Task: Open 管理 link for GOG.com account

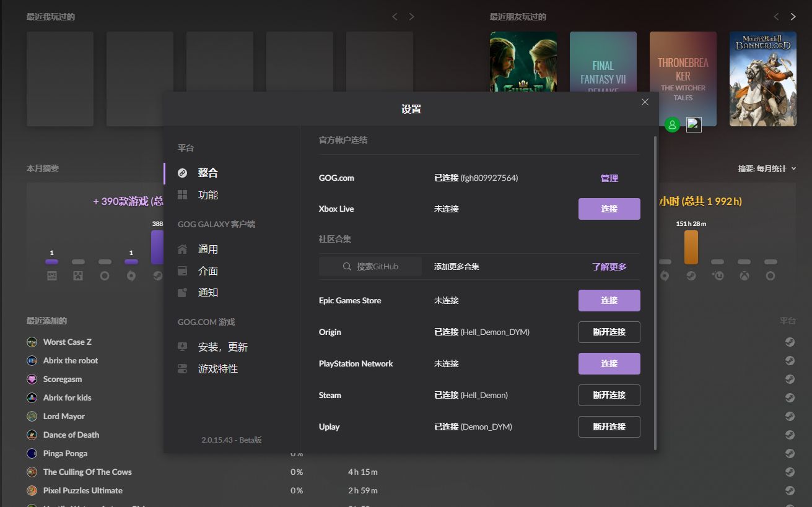Action: tap(609, 178)
